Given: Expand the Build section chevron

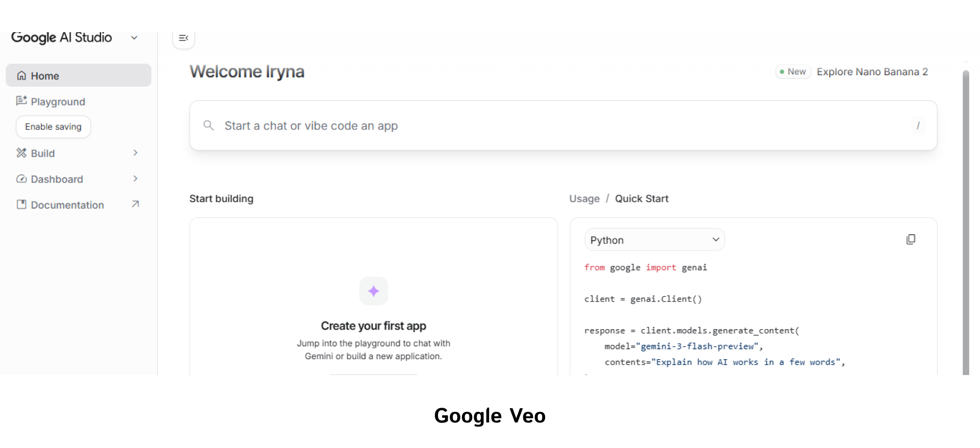Looking at the screenshot, I should [x=135, y=153].
